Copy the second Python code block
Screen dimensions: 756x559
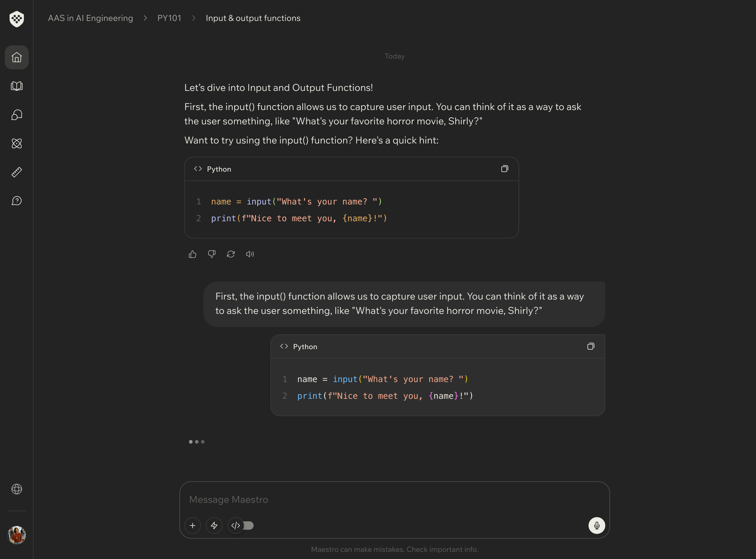[x=590, y=346]
